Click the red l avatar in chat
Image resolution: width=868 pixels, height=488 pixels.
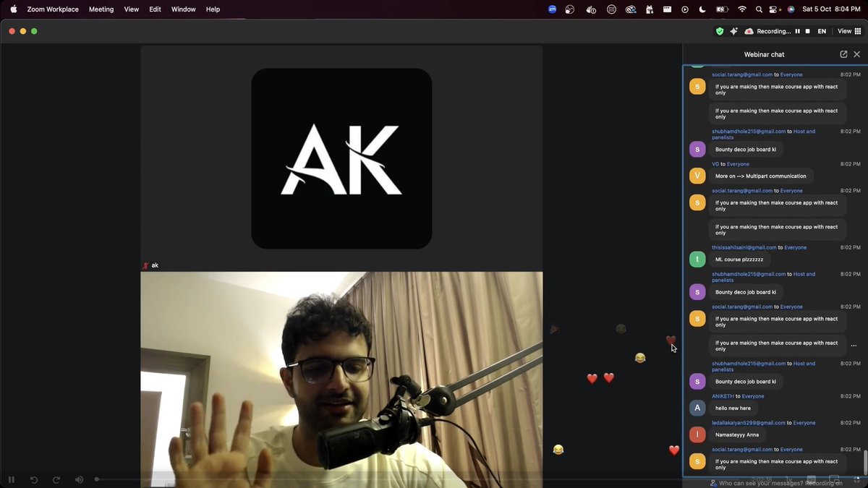tap(697, 435)
